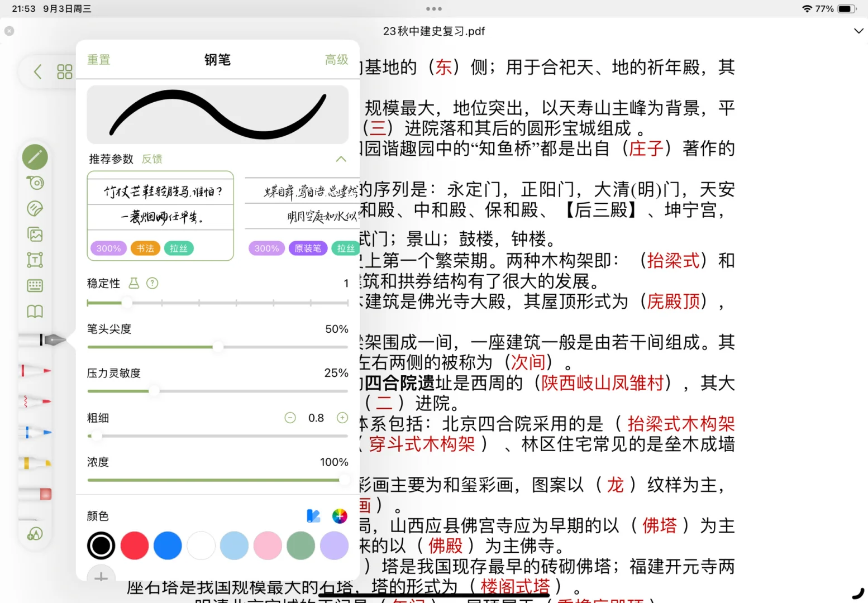Viewport: 868px width, 603px height.
Task: Tap the battery indicator in status bar
Action: tap(845, 8)
